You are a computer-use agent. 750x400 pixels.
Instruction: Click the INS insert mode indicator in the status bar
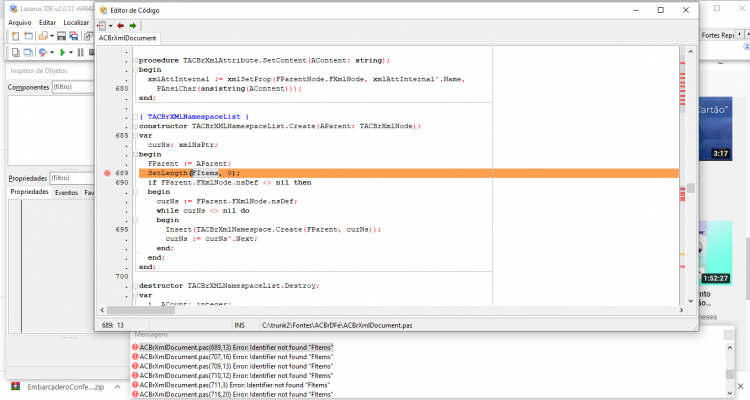[x=239, y=325]
